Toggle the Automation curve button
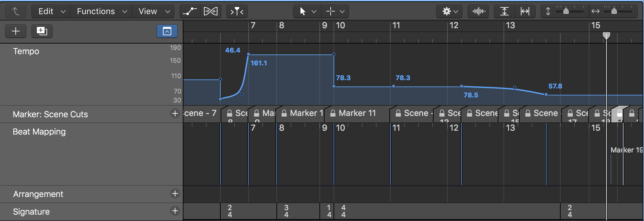This screenshot has height=221, width=644. [x=190, y=12]
